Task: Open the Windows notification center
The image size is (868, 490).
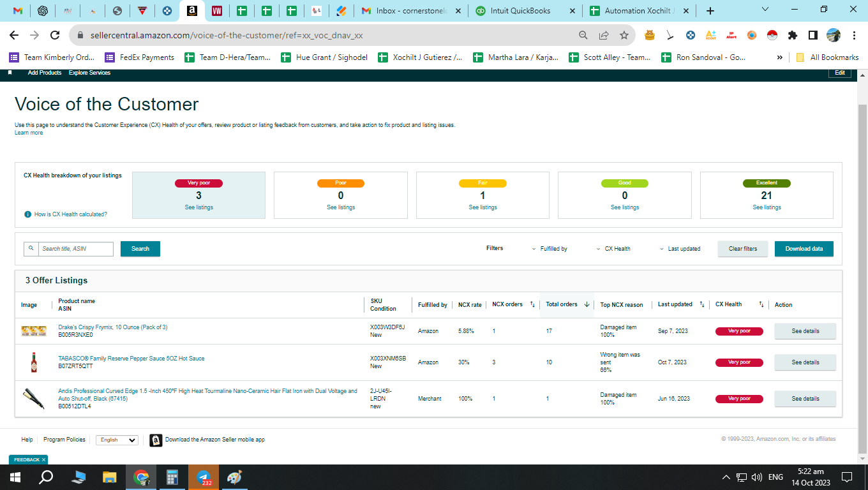Action: [847, 477]
